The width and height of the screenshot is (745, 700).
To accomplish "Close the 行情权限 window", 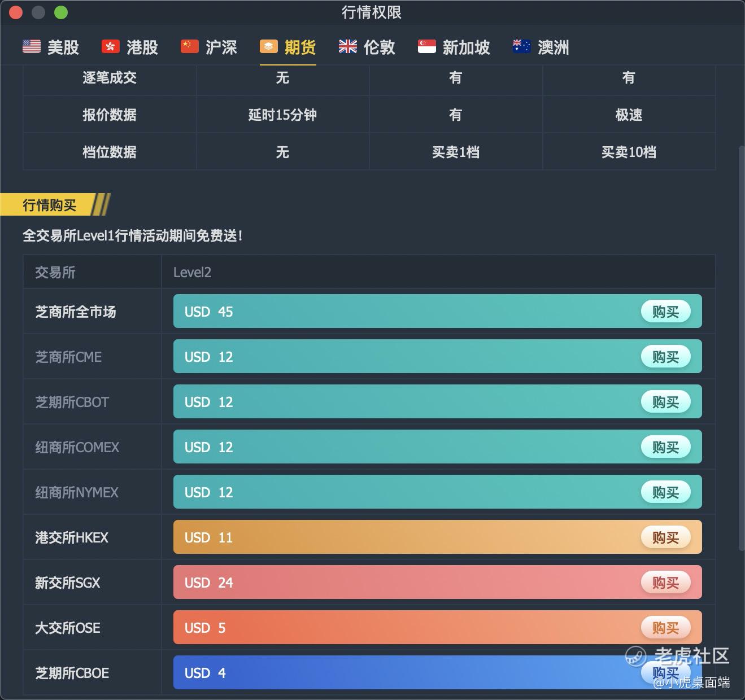I will [16, 12].
